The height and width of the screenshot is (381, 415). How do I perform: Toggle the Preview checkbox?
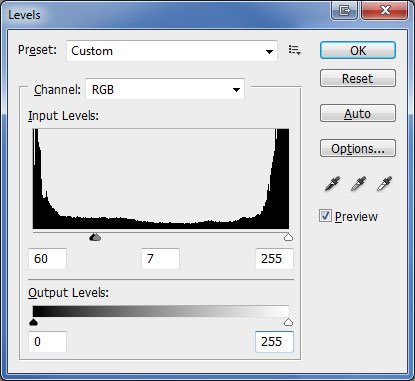tap(325, 216)
